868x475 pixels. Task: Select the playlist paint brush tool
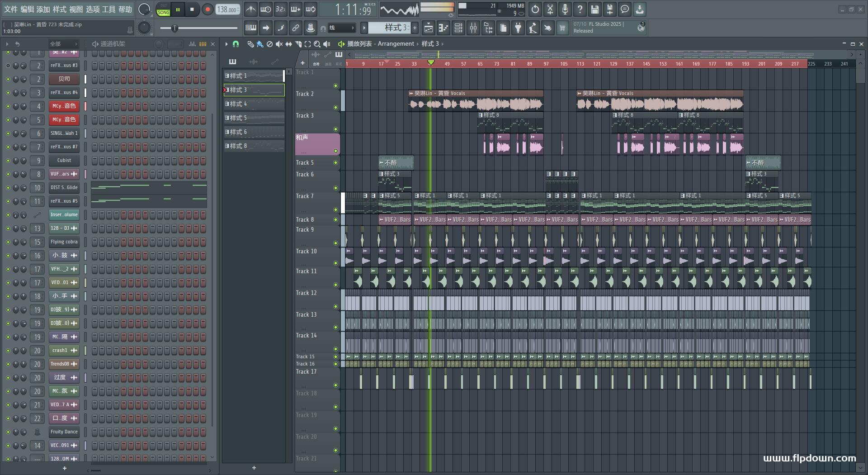pos(260,44)
